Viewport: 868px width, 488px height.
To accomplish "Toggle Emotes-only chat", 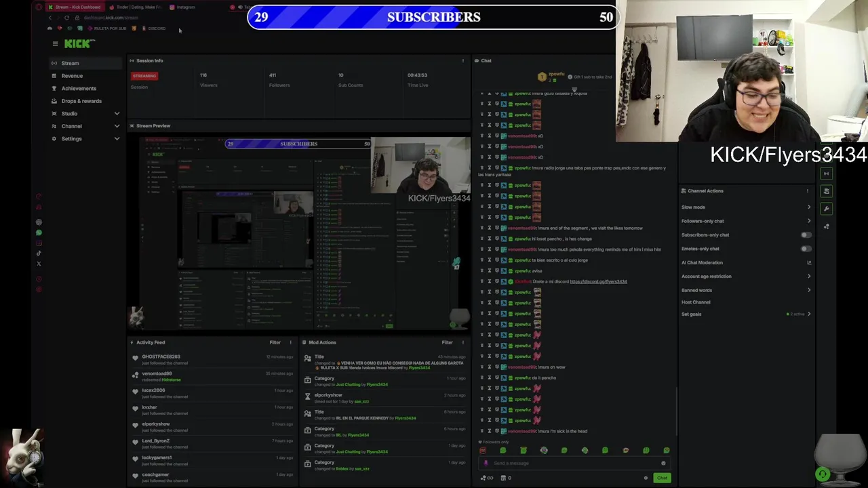I will point(806,249).
